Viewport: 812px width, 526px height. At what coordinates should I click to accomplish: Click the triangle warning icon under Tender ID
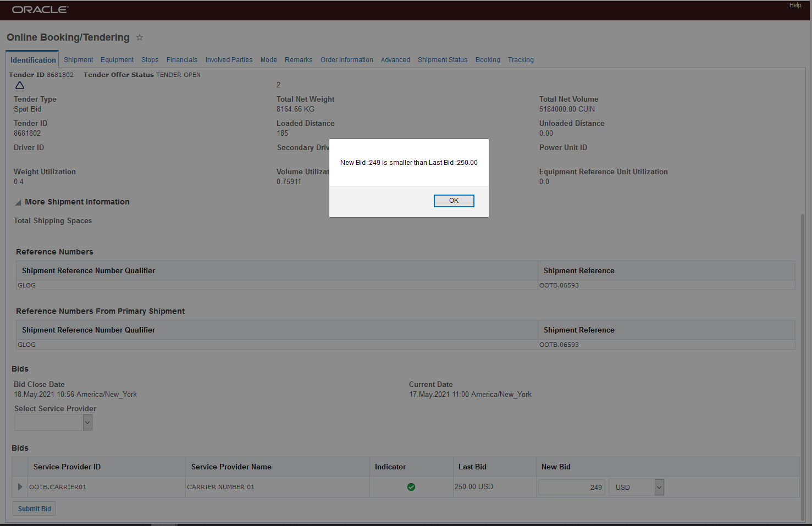20,85
